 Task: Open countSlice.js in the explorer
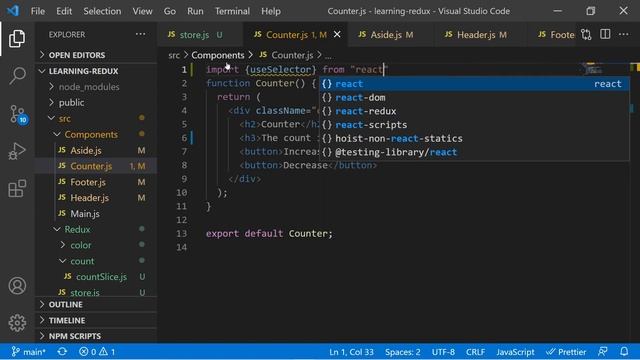[96, 277]
